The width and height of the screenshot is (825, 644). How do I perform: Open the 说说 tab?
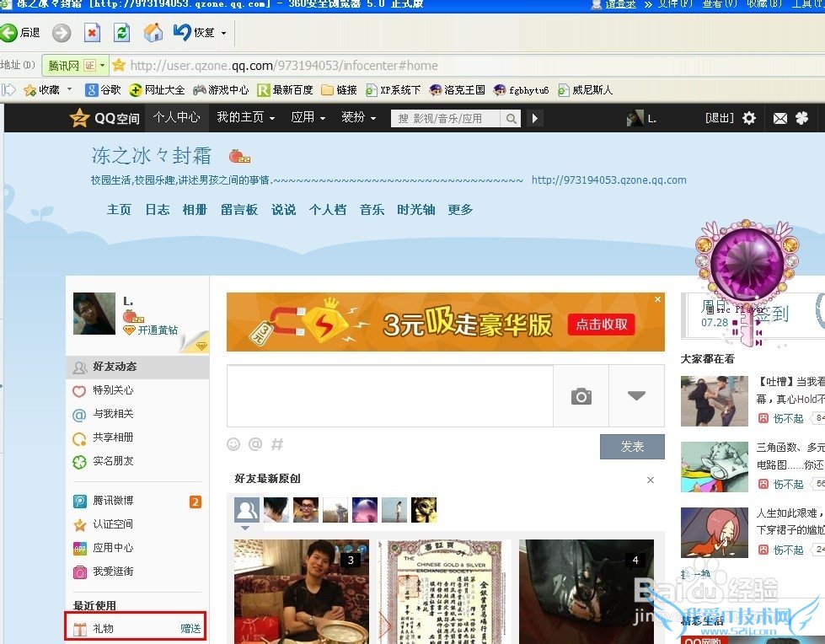pyautogui.click(x=284, y=209)
